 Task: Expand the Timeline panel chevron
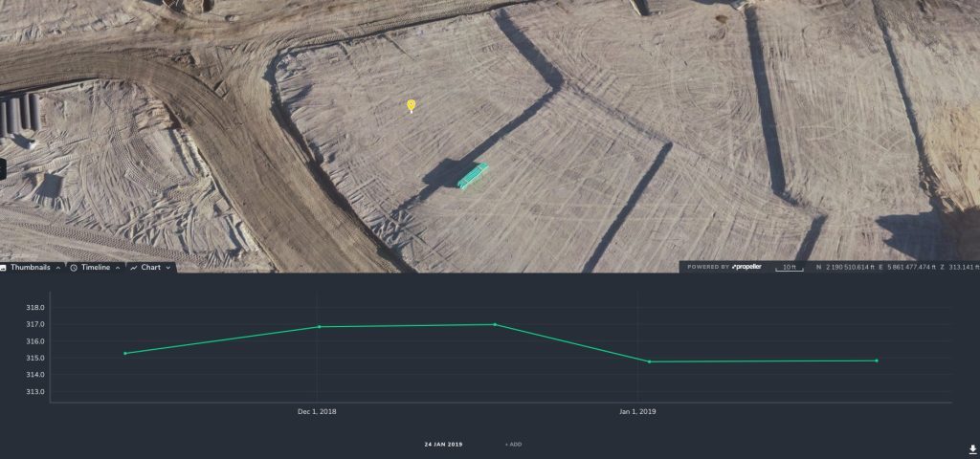[x=118, y=268]
